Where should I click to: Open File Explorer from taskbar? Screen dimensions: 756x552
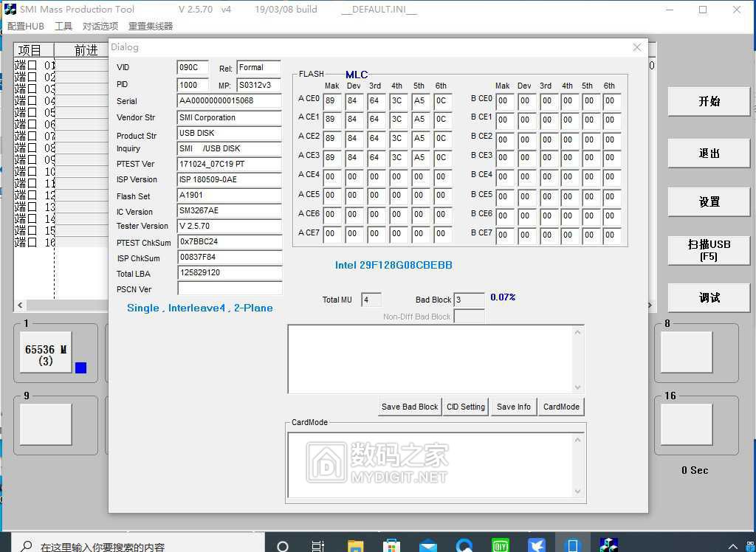click(355, 546)
